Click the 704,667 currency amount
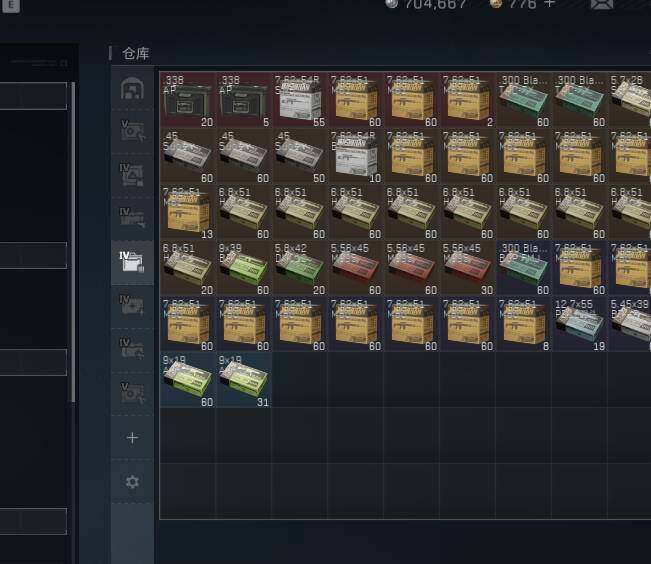The image size is (651, 564). click(436, 4)
